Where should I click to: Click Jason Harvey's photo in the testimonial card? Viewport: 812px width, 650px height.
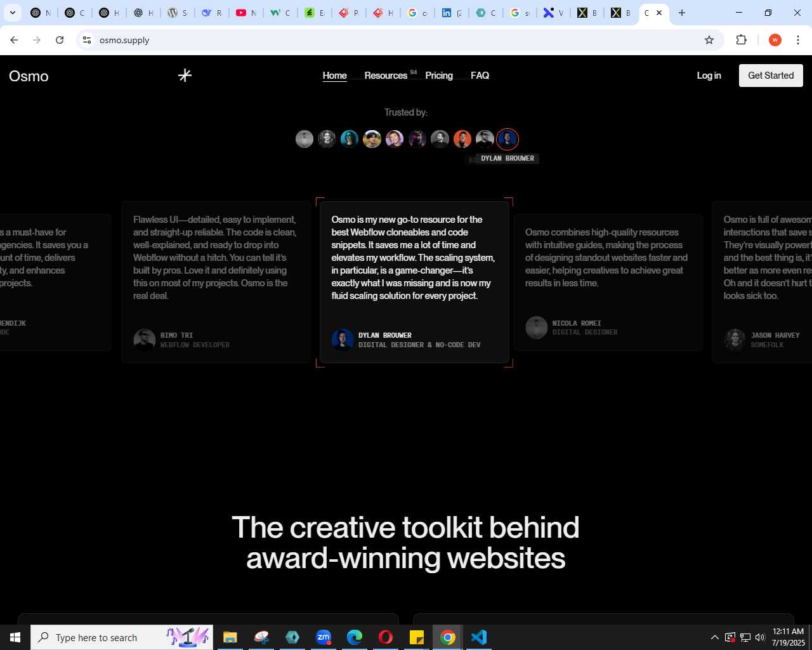coord(735,340)
